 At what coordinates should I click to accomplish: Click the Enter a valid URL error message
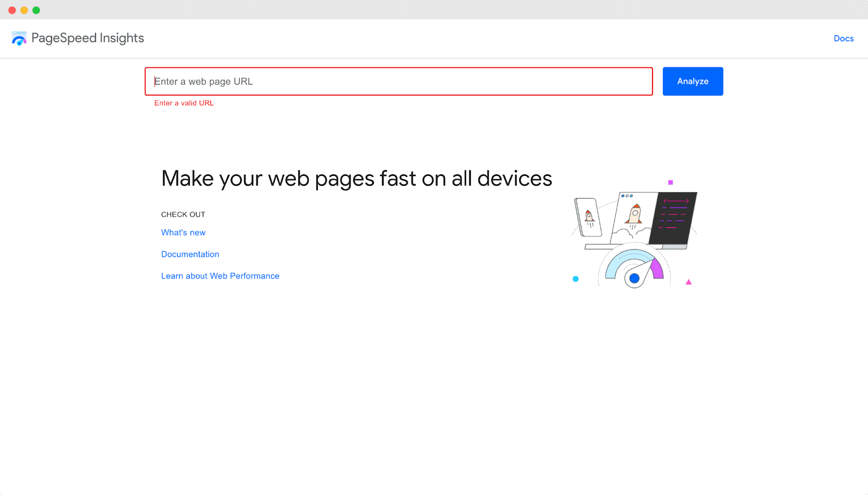point(183,103)
